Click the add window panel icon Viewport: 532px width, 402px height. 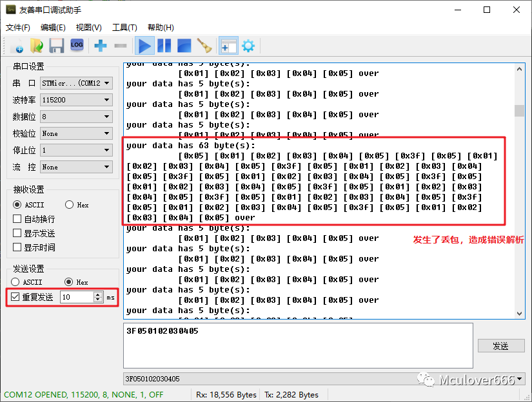228,46
